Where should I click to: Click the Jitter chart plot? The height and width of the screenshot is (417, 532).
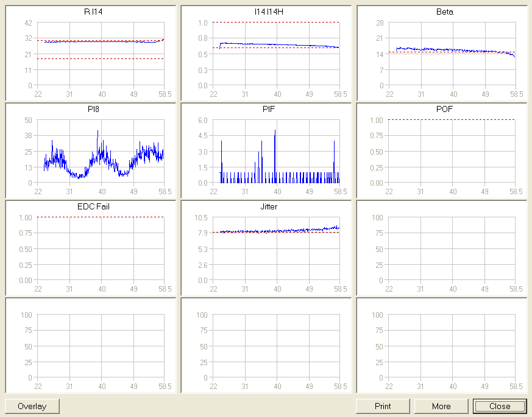tap(276, 248)
